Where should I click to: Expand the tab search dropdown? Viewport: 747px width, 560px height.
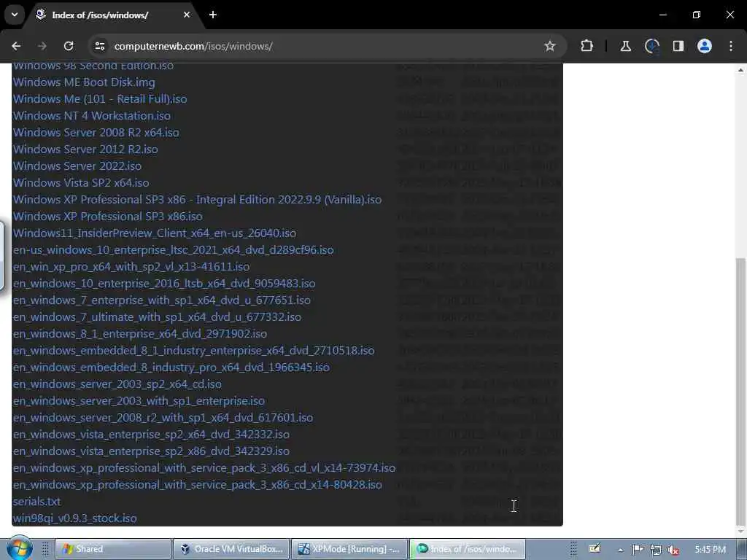point(15,15)
